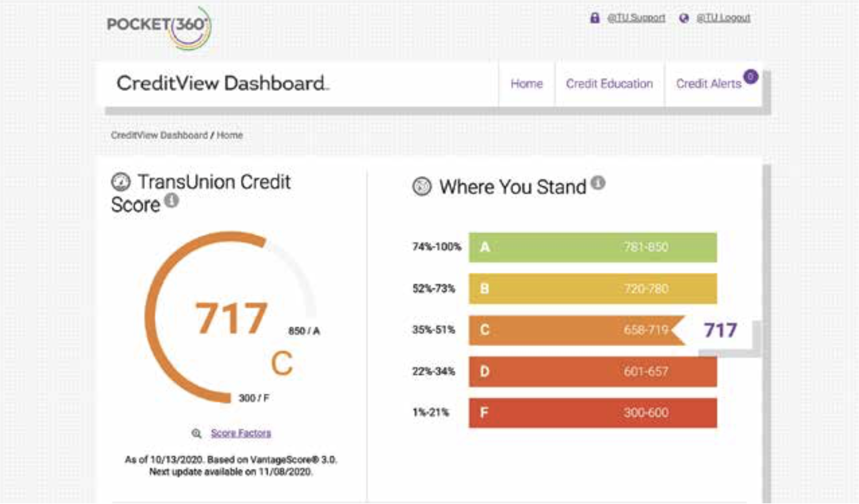
Task: Click the As of 10/13/2020 VantageScore text
Action: [x=231, y=460]
